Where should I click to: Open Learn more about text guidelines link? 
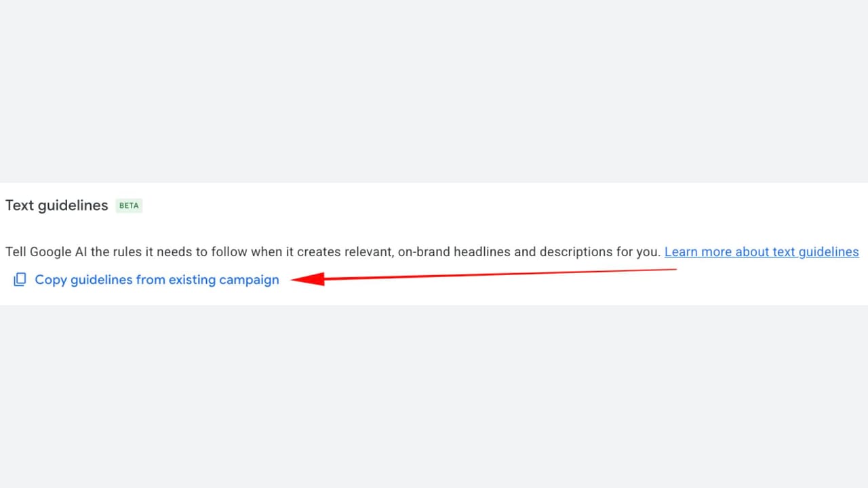point(762,252)
